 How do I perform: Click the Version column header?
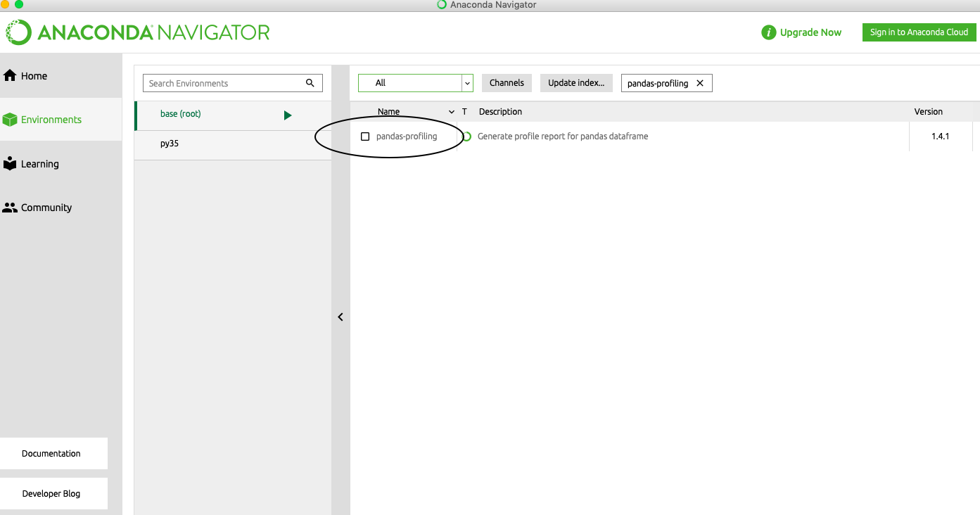928,112
